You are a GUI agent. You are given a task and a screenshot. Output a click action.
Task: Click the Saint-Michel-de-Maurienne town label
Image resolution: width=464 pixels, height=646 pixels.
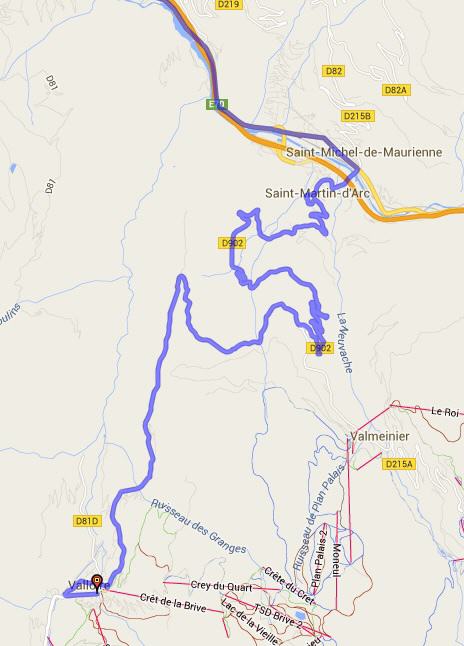click(364, 152)
